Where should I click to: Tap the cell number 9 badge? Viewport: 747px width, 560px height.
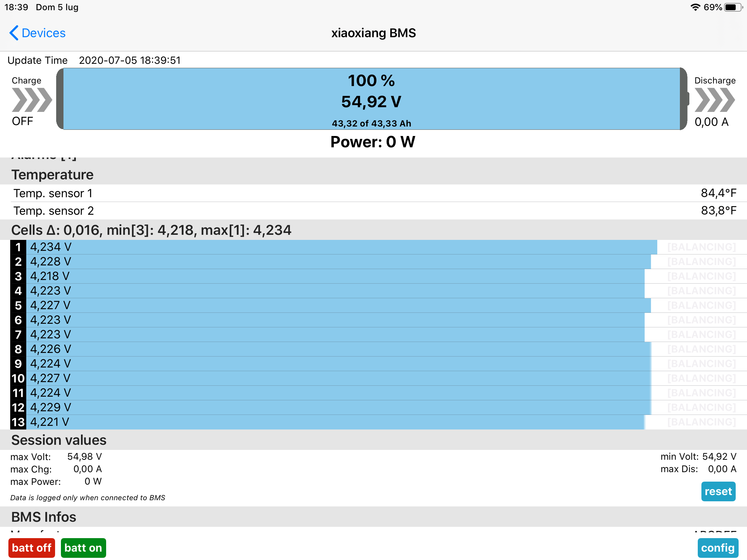(18, 364)
